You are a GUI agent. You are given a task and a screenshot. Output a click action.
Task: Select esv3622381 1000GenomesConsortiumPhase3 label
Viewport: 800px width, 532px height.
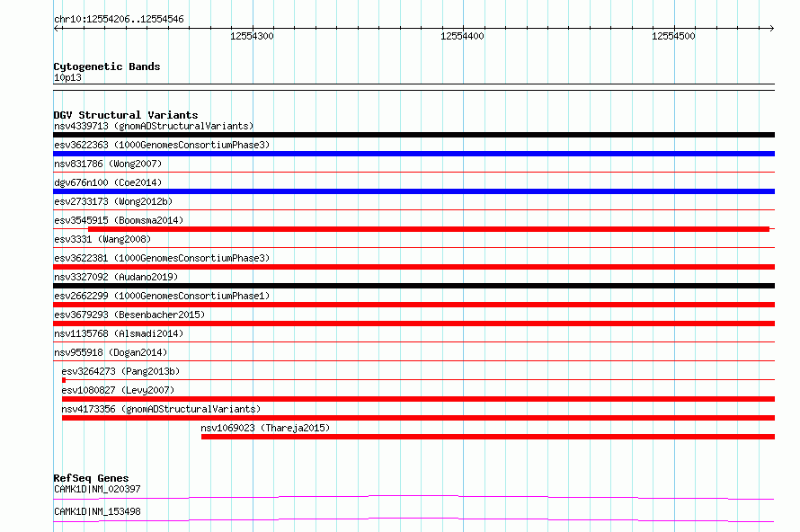pos(162,258)
